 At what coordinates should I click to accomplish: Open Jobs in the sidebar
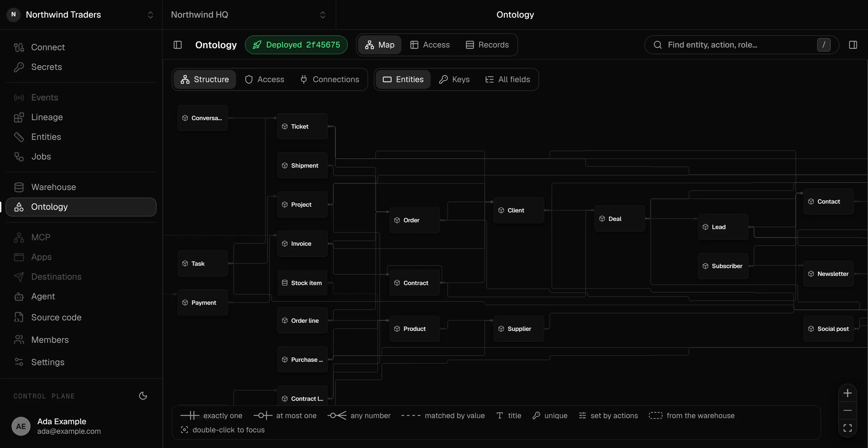pyautogui.click(x=81, y=156)
